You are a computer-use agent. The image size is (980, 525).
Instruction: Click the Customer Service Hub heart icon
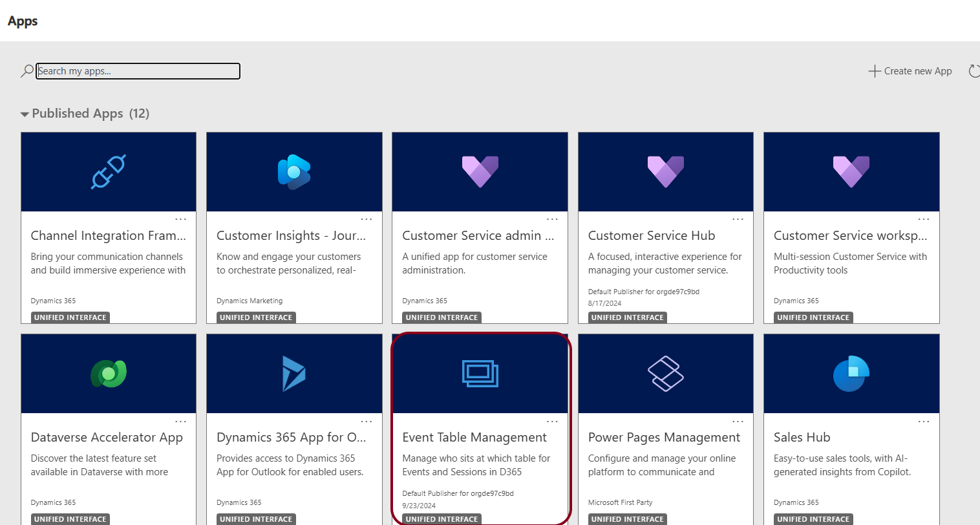click(666, 172)
